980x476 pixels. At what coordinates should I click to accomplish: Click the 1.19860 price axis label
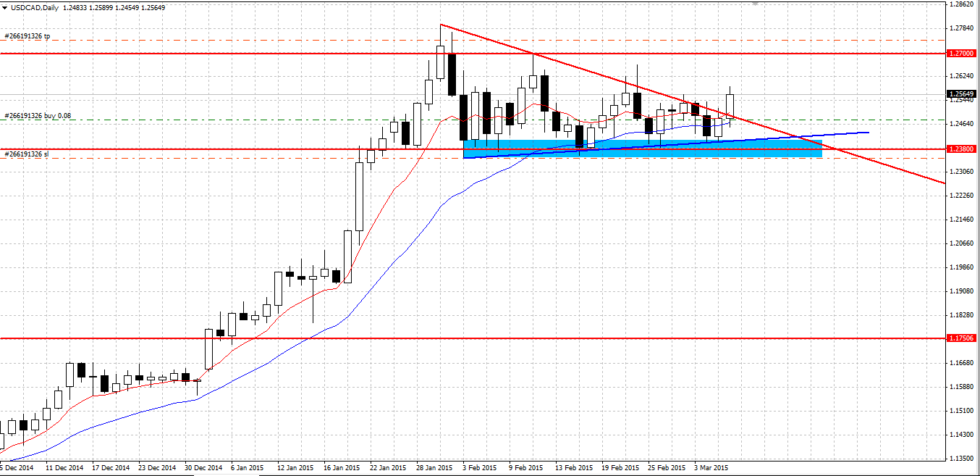962,267
